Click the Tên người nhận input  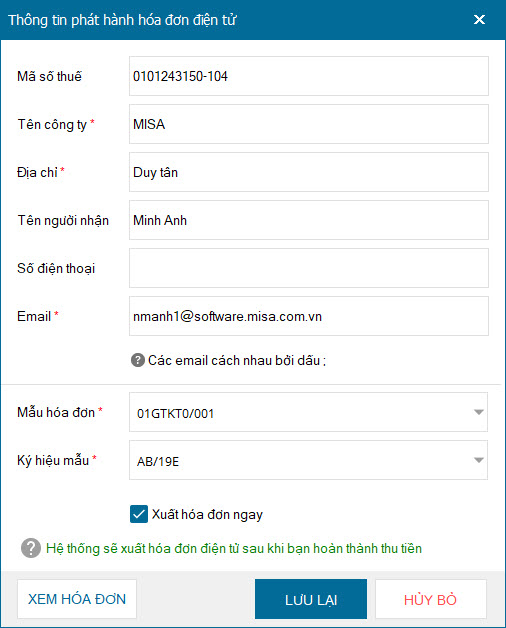point(308,220)
